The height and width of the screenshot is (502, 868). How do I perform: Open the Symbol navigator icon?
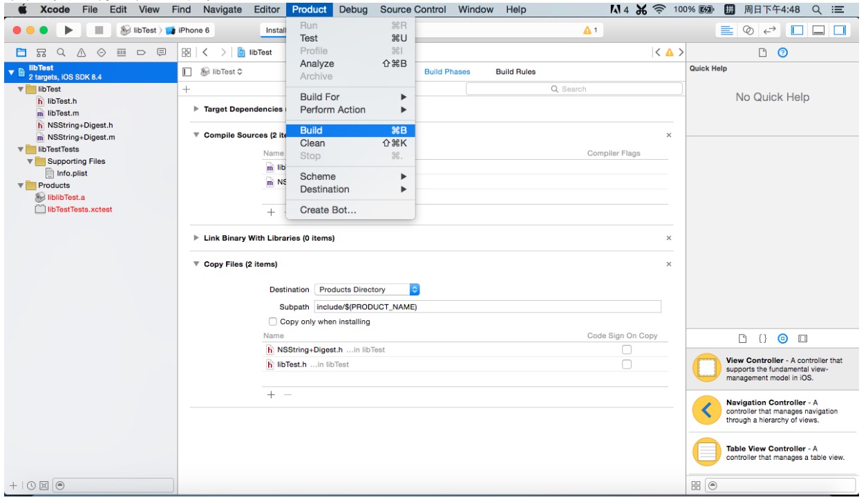pos(41,52)
